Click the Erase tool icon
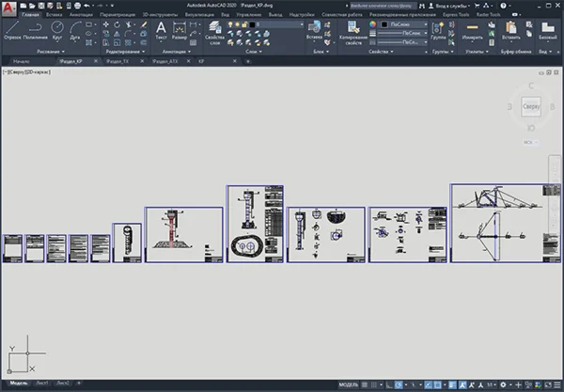564x392 pixels. 144,24
